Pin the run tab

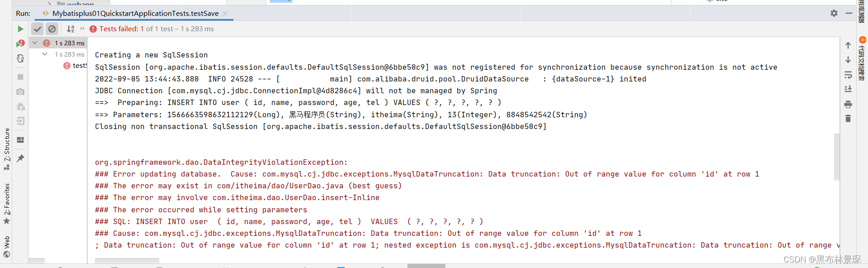point(20,158)
